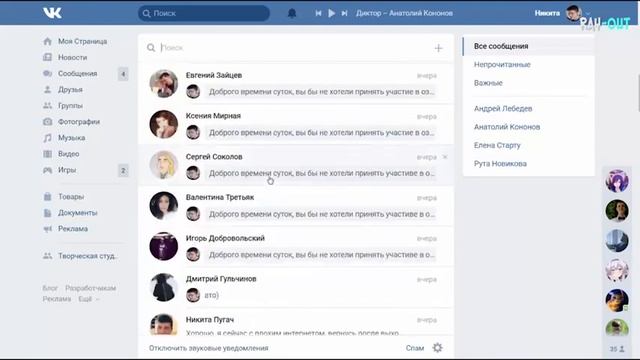Select Все сообщения filter tab

pos(528,46)
